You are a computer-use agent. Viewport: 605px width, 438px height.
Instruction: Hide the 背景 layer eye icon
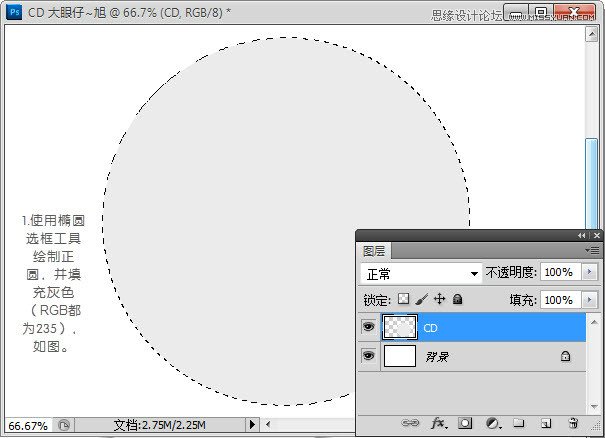pyautogui.click(x=368, y=355)
